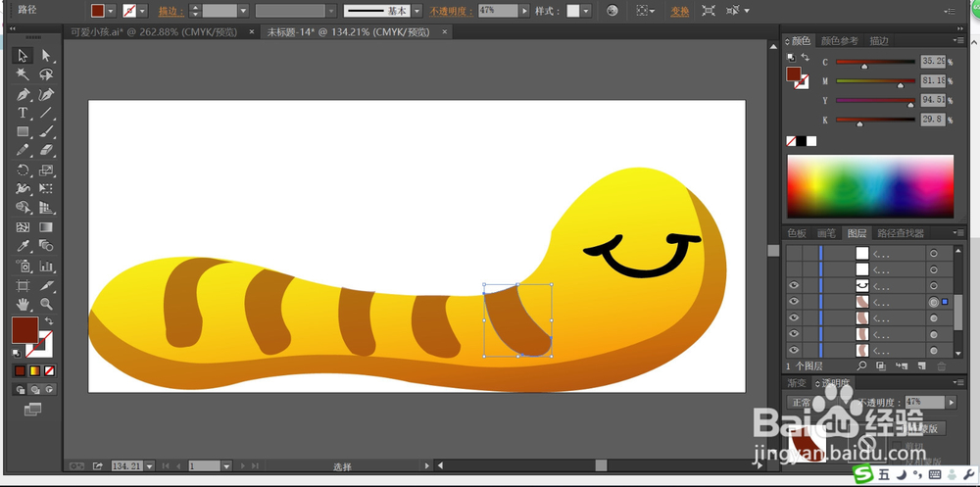Delete selected layer with trash icon
Screen dimensions: 980x487
coord(942,365)
